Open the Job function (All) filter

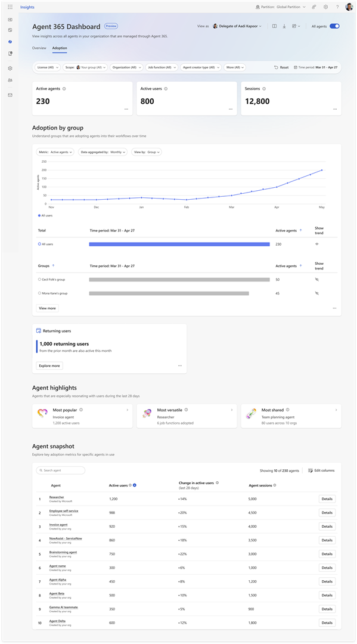[162, 67]
